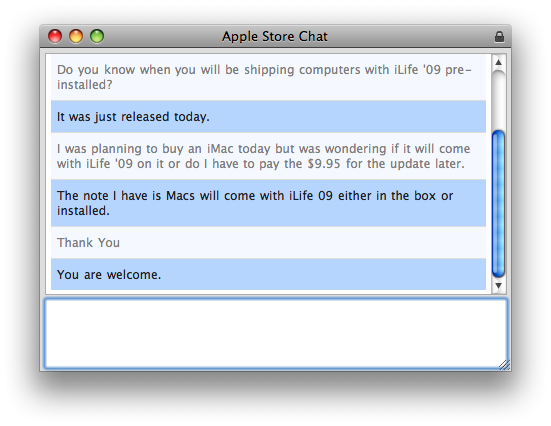The image size is (551, 426).
Task: Click the scrollbar down arrow
Action: click(498, 285)
